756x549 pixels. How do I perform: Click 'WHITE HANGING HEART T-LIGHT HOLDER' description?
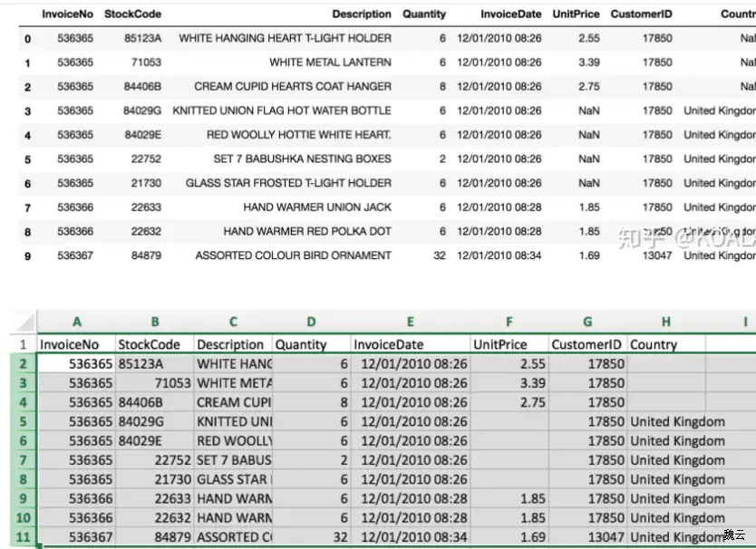point(285,38)
